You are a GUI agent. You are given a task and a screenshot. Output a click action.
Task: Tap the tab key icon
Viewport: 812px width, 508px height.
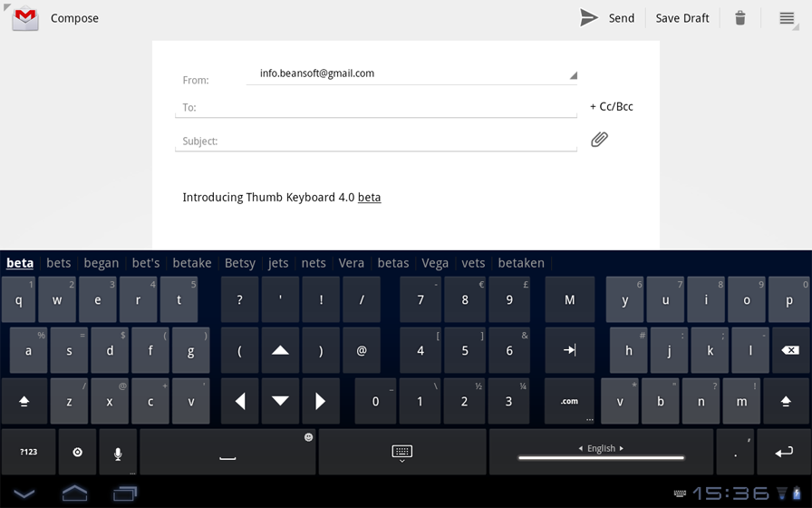570,350
